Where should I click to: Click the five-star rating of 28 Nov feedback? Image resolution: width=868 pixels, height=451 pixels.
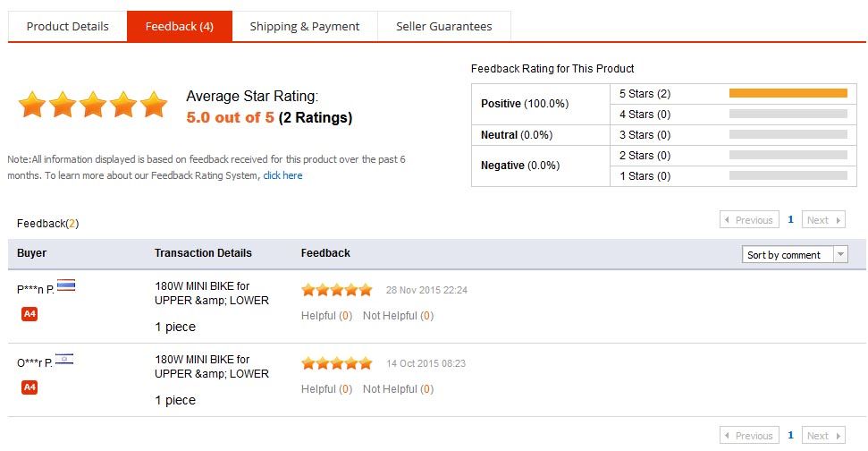(336, 290)
